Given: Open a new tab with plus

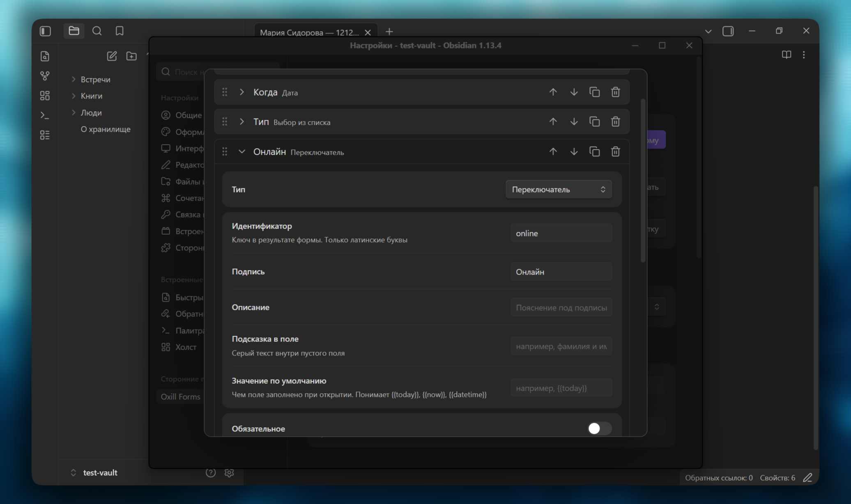Looking at the screenshot, I should (x=389, y=32).
